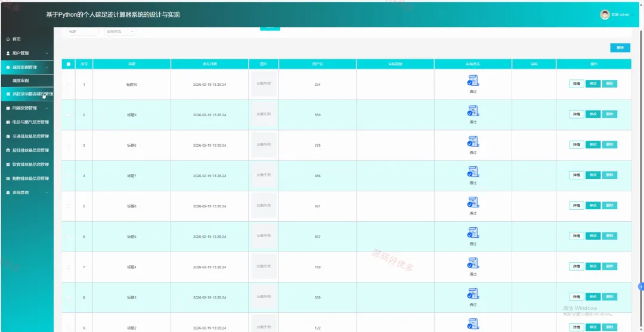Click the 发布日期 column header
Screen dimensions: 644x332
(209, 64)
